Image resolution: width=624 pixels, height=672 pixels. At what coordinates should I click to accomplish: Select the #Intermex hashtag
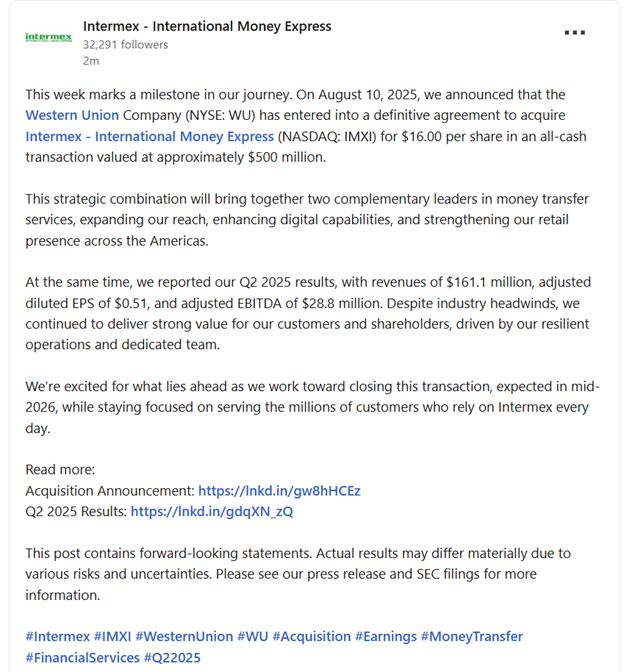click(56, 636)
